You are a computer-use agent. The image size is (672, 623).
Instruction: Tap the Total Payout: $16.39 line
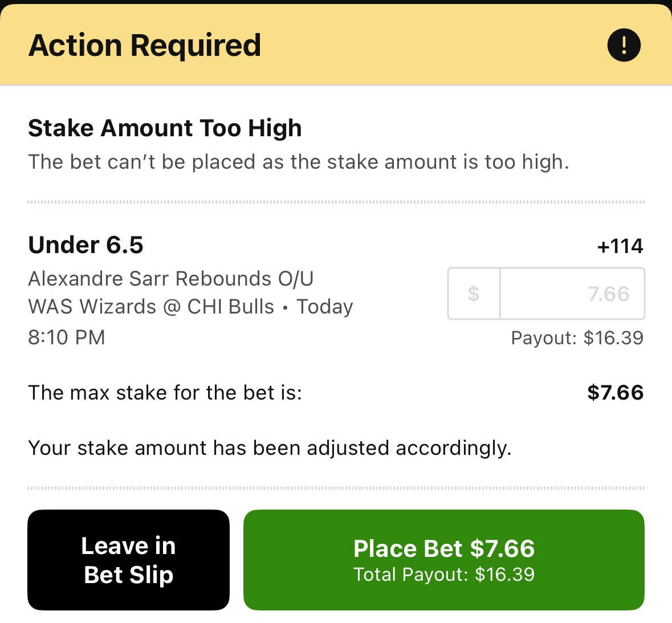pos(444,575)
